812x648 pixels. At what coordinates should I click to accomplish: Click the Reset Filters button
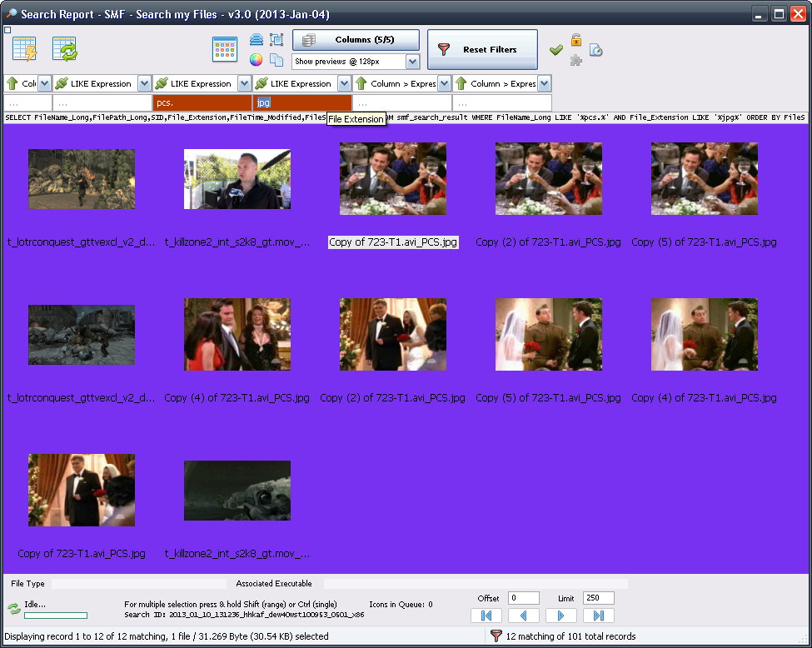coord(482,49)
